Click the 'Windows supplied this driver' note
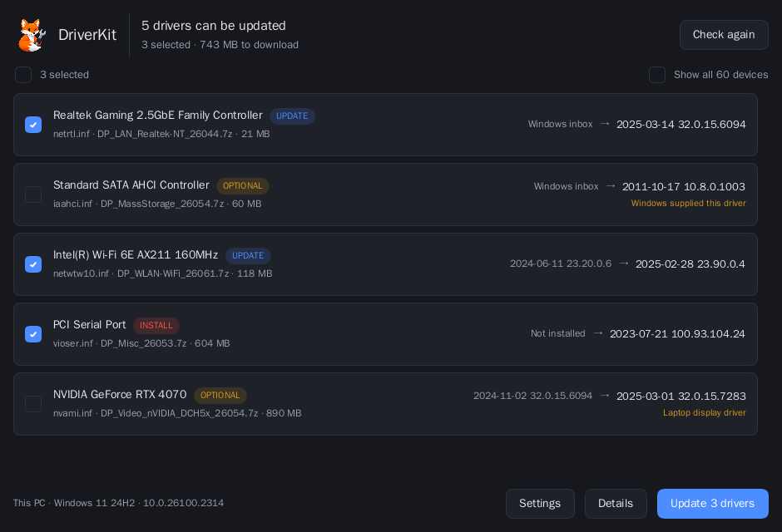This screenshot has height=532, width=782. click(688, 203)
